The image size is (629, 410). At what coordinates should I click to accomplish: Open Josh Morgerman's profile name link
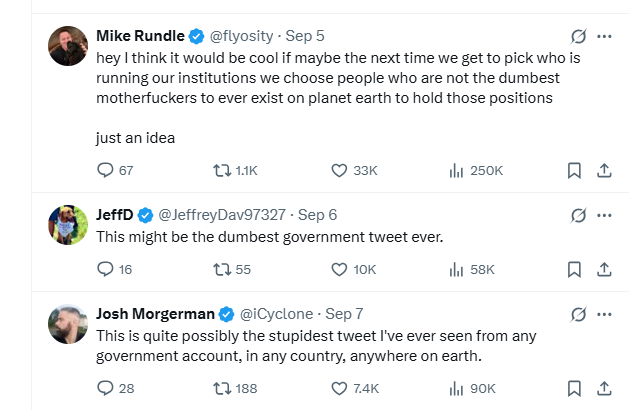point(156,313)
